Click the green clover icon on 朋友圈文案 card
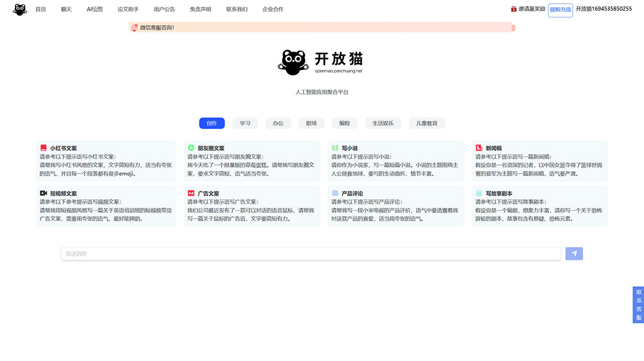 191,148
